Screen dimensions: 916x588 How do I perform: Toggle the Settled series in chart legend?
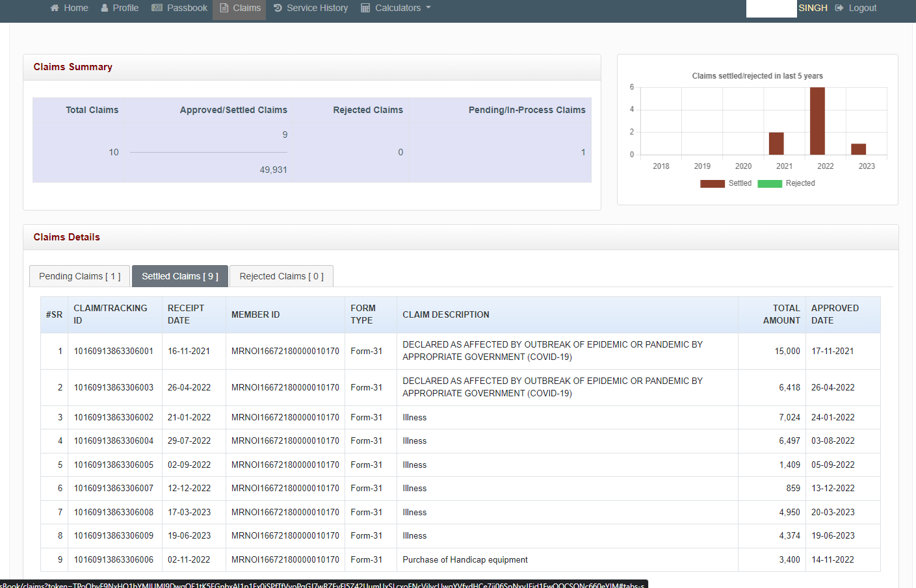740,183
